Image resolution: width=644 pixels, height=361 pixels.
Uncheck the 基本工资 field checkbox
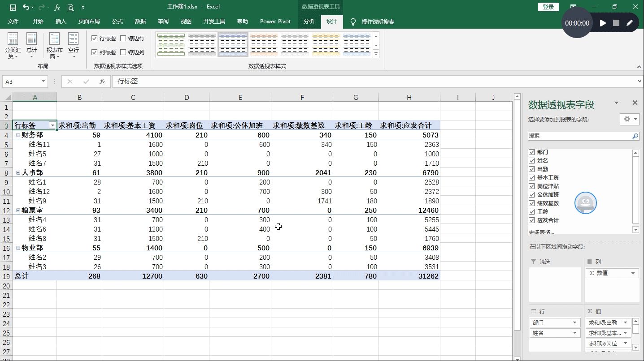[532, 178]
